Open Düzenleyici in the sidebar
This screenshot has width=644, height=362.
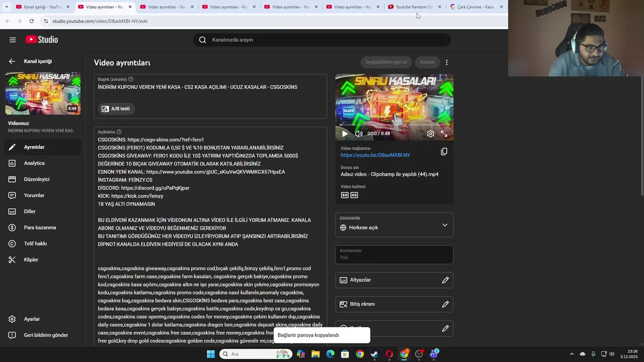click(43, 179)
